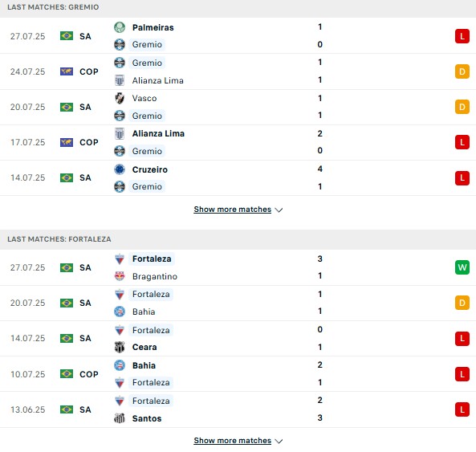Open the Fortaleza vs Bahia 20.07.25 match row

tap(238, 303)
